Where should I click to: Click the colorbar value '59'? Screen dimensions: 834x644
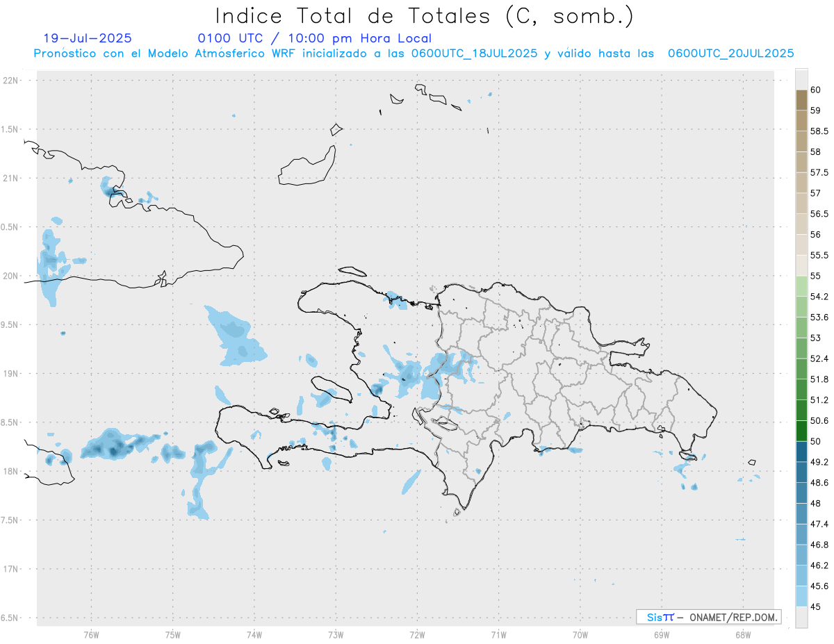point(815,110)
